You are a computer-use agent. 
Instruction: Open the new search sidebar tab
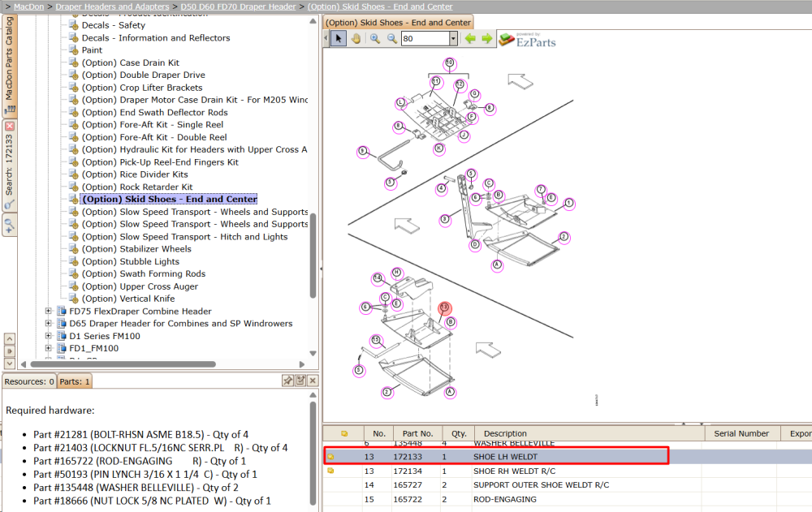[9, 226]
